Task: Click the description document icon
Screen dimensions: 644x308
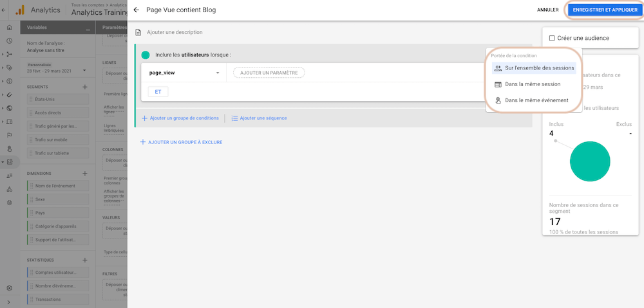Action: click(138, 32)
